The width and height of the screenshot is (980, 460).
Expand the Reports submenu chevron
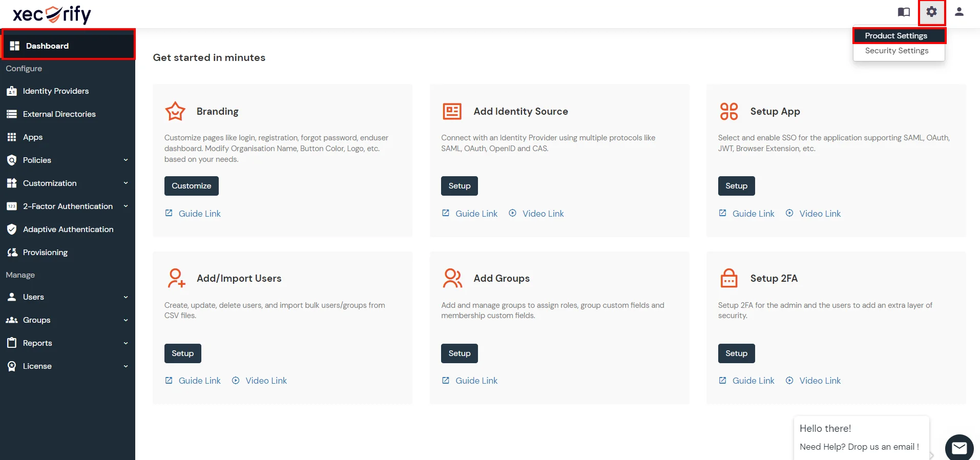126,343
